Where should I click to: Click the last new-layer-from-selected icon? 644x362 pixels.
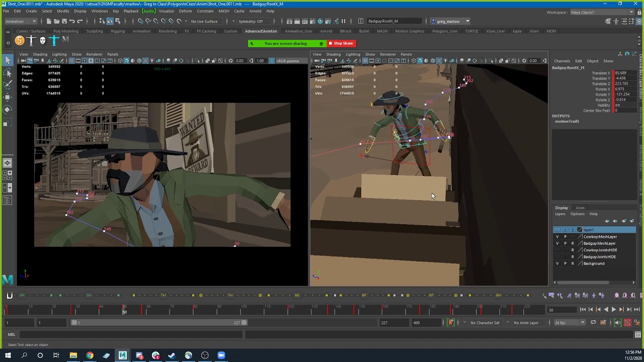(632, 221)
